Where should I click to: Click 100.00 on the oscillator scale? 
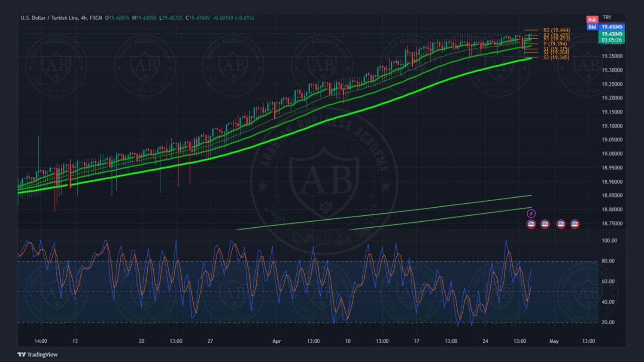point(609,241)
